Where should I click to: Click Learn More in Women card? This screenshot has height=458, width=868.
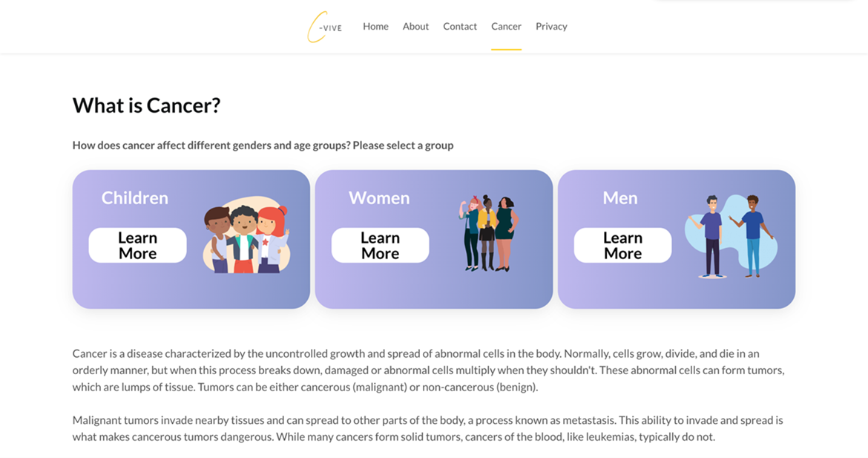[x=381, y=246]
